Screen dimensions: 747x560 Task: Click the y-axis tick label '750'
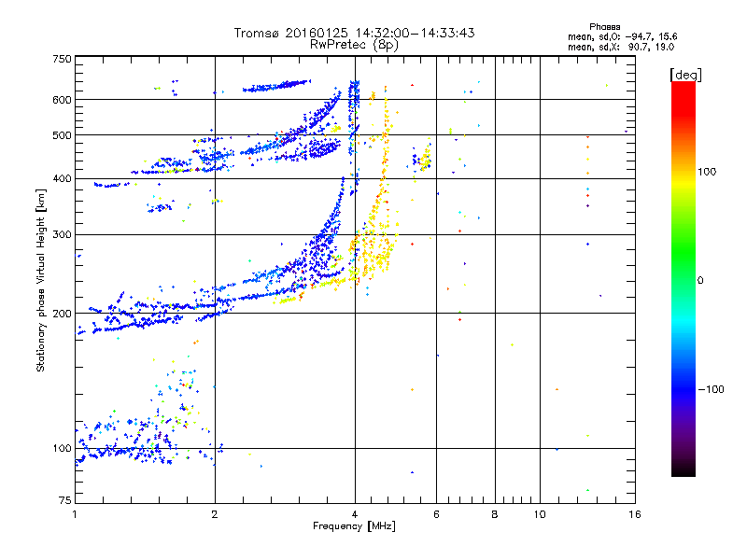[x=62, y=59]
